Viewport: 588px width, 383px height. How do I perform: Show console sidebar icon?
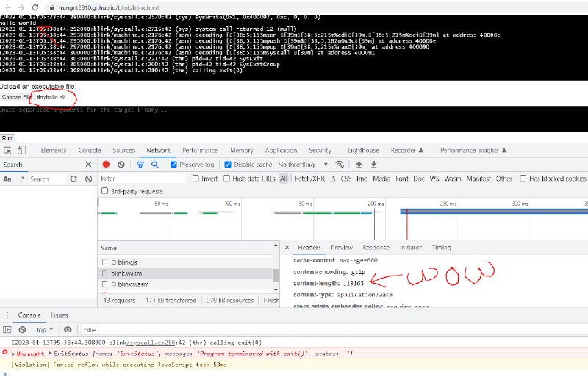click(x=7, y=330)
